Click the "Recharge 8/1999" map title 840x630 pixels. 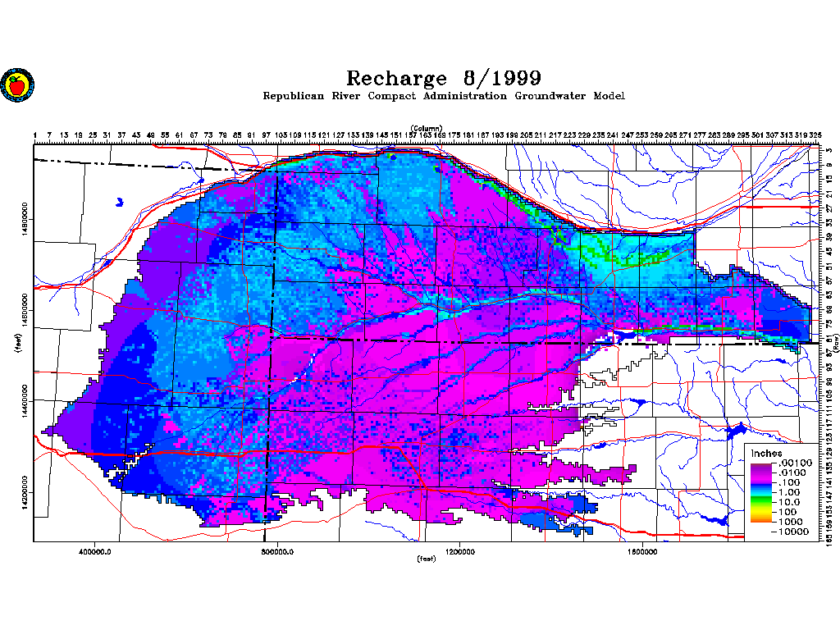point(443,79)
